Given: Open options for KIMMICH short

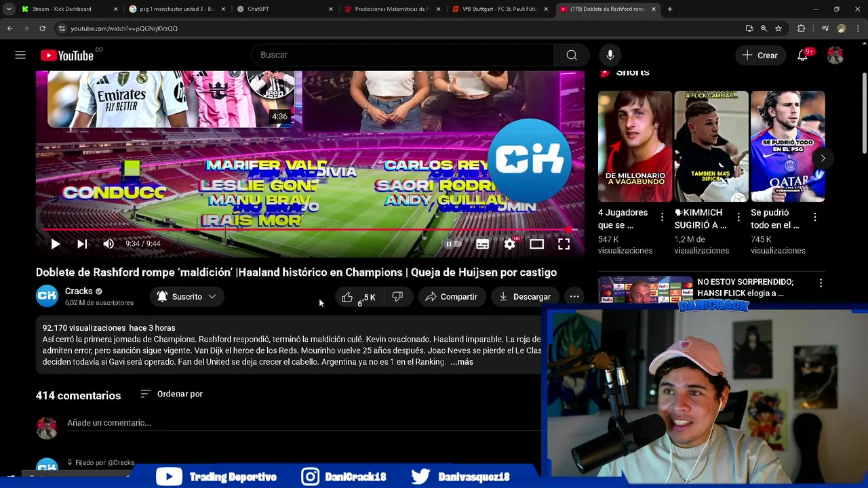Looking at the screenshot, I should pos(738,217).
